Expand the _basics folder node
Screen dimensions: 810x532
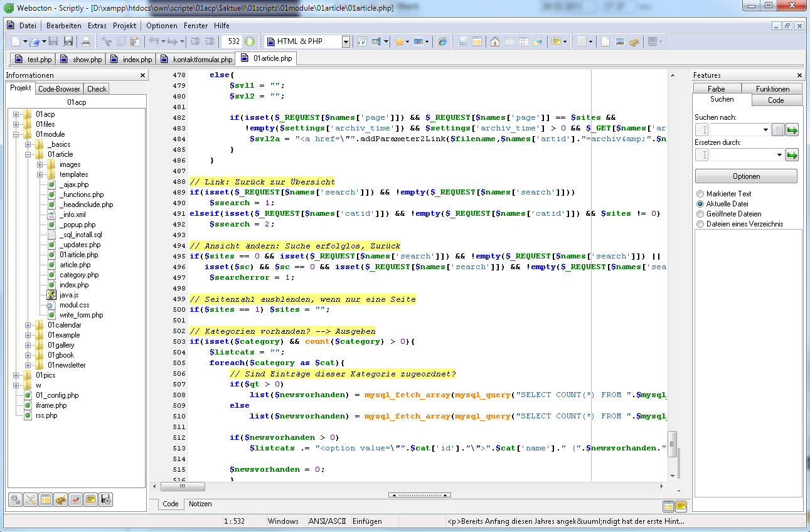click(x=28, y=144)
